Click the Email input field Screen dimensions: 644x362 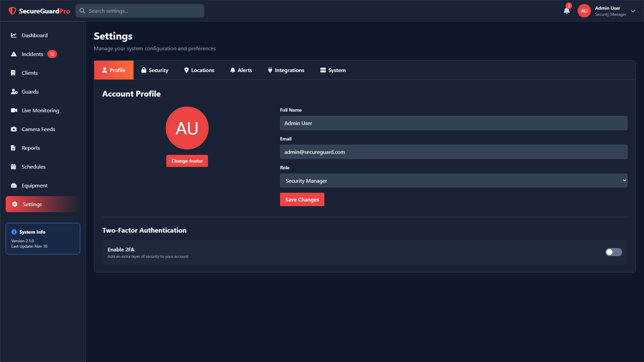(x=453, y=152)
